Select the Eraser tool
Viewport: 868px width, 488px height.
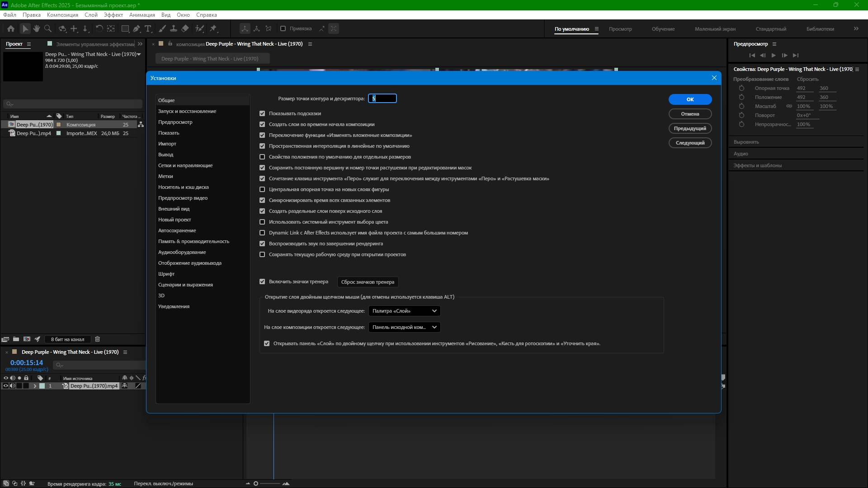click(185, 28)
